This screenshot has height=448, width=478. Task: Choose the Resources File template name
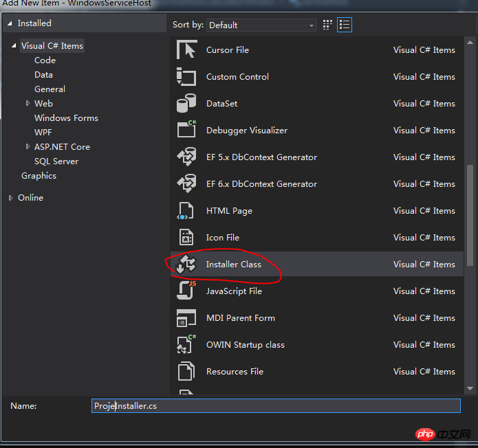pyautogui.click(x=235, y=372)
